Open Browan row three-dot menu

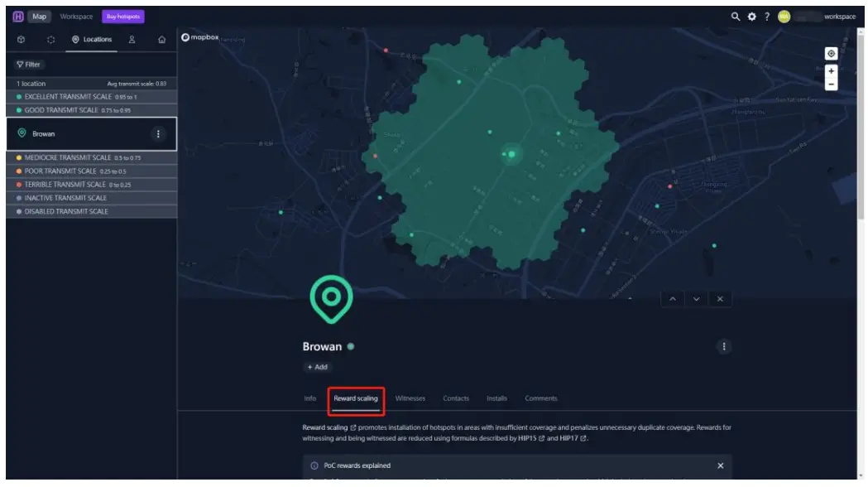(x=158, y=133)
